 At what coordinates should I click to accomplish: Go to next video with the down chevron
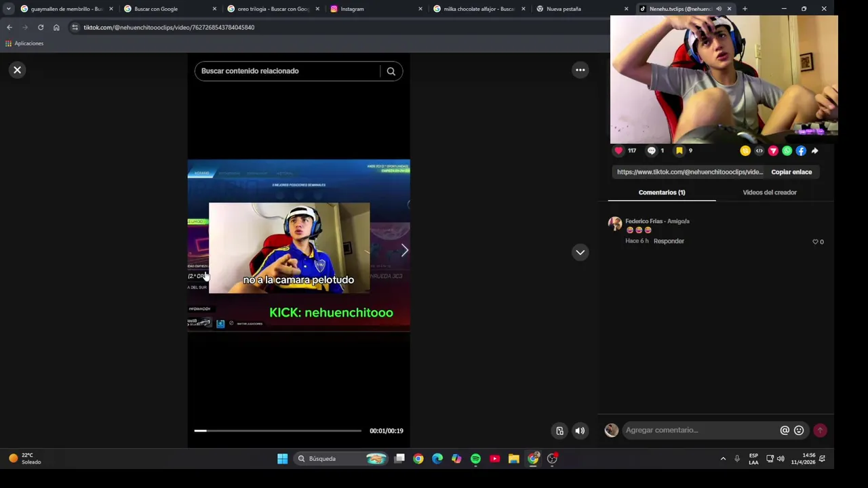click(580, 252)
